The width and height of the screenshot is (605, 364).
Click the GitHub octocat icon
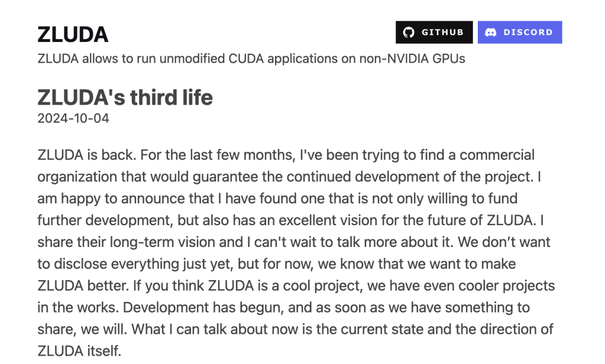pos(409,32)
